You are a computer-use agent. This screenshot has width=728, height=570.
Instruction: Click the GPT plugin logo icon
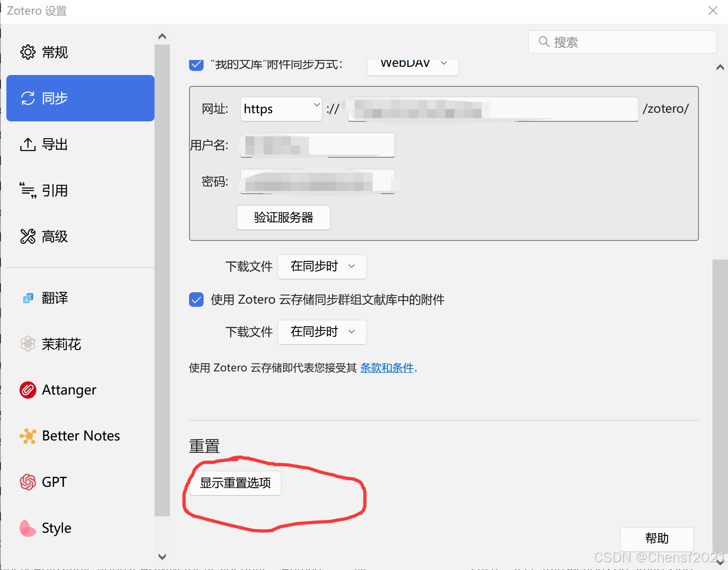click(x=28, y=482)
